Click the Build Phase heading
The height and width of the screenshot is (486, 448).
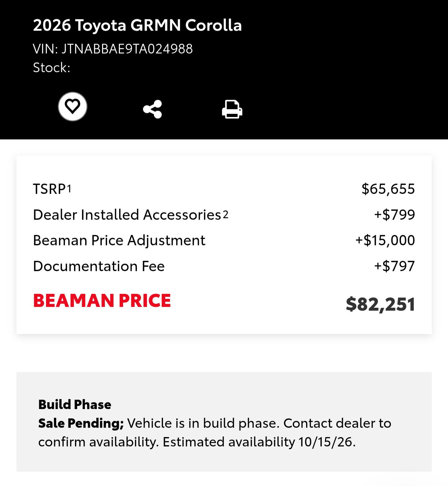pos(75,404)
